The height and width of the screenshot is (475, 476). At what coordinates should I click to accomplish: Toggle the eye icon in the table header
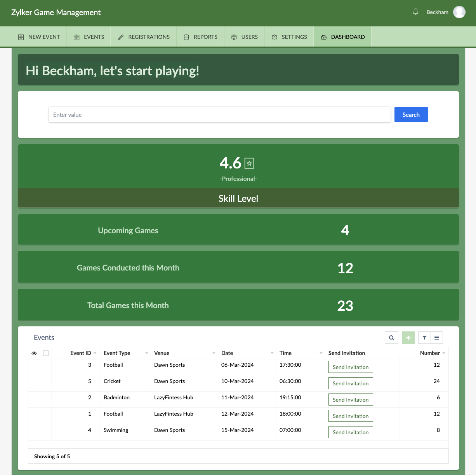[x=34, y=353]
